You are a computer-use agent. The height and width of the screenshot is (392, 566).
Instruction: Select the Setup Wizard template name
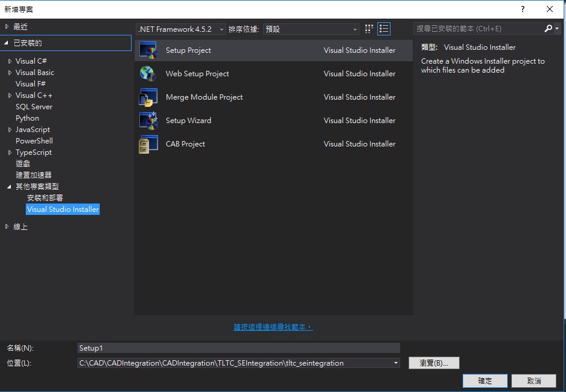tap(189, 121)
